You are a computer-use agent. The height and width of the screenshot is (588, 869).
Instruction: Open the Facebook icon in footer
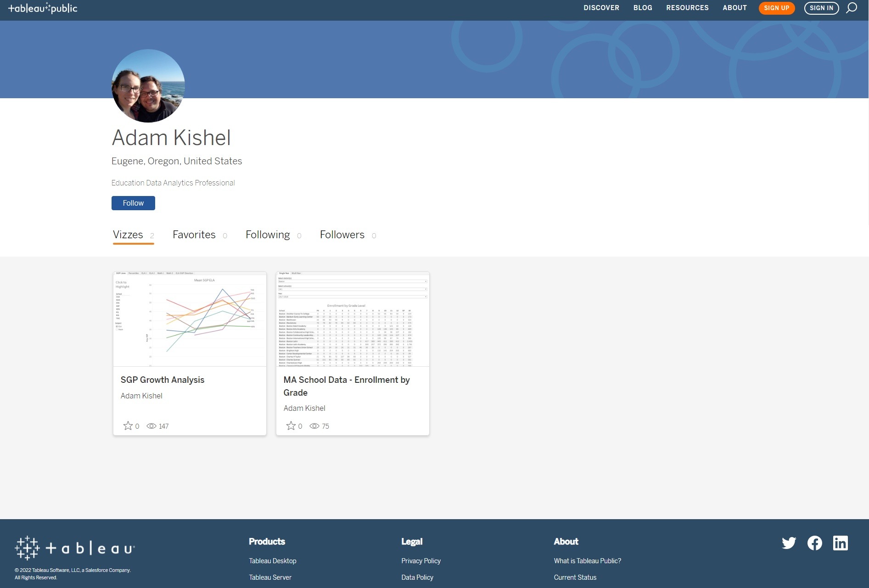coord(814,543)
